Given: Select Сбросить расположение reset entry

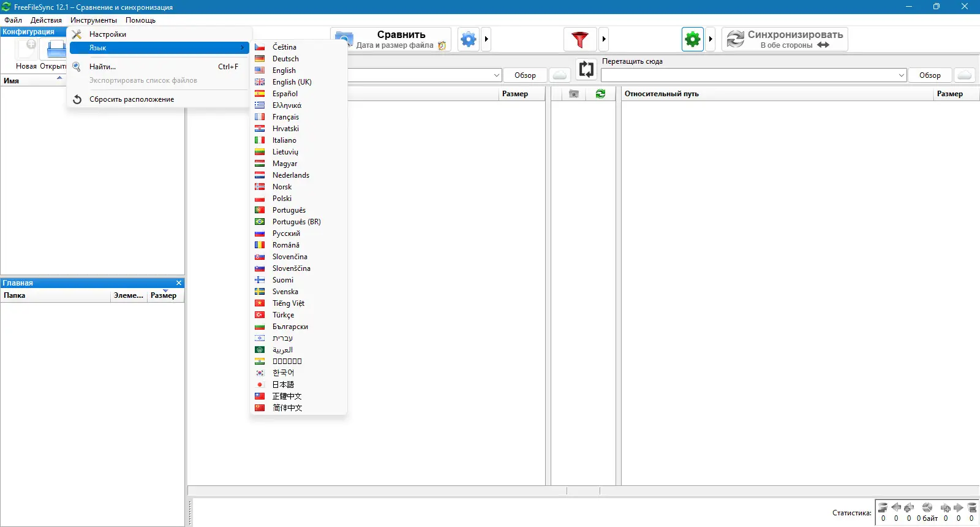Looking at the screenshot, I should (x=159, y=99).
